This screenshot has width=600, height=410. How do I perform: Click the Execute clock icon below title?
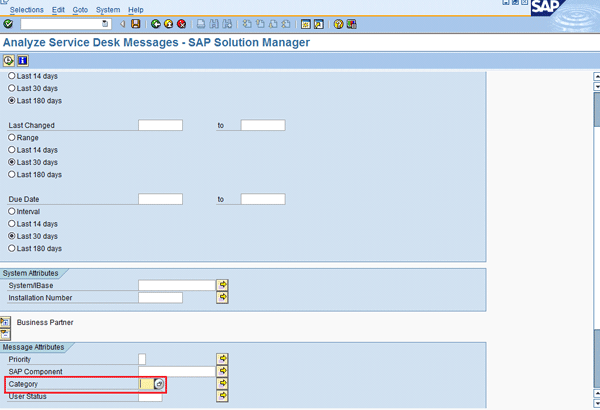[x=8, y=60]
